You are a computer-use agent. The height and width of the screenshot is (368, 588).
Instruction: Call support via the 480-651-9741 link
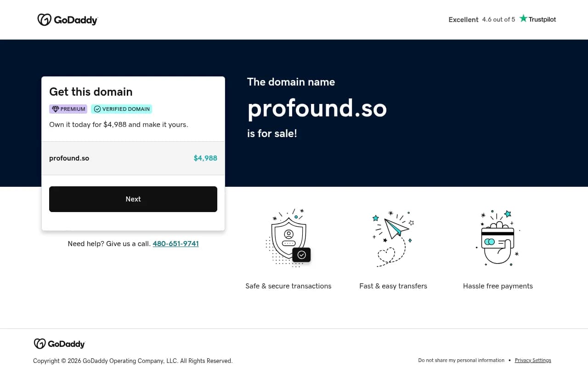click(x=175, y=243)
